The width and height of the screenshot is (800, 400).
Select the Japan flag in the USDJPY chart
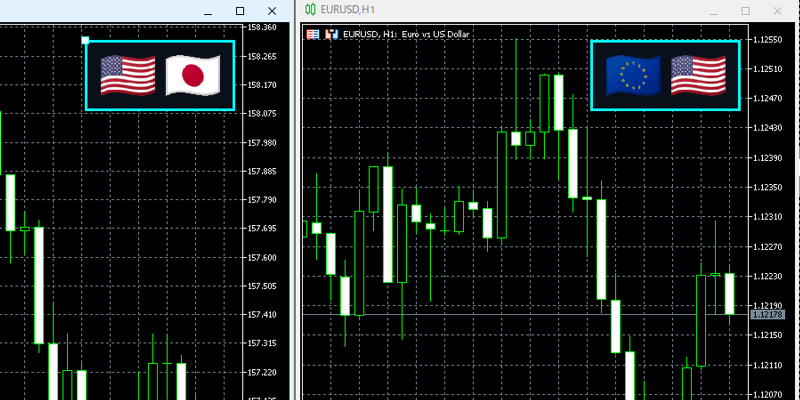coord(193,76)
